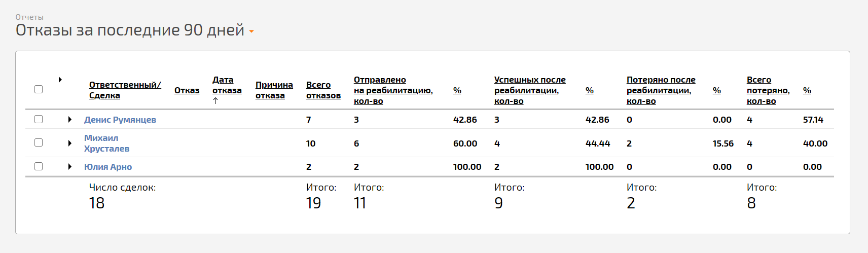Open Михаил Хрусталев link
The width and height of the screenshot is (868, 253).
coord(106,143)
